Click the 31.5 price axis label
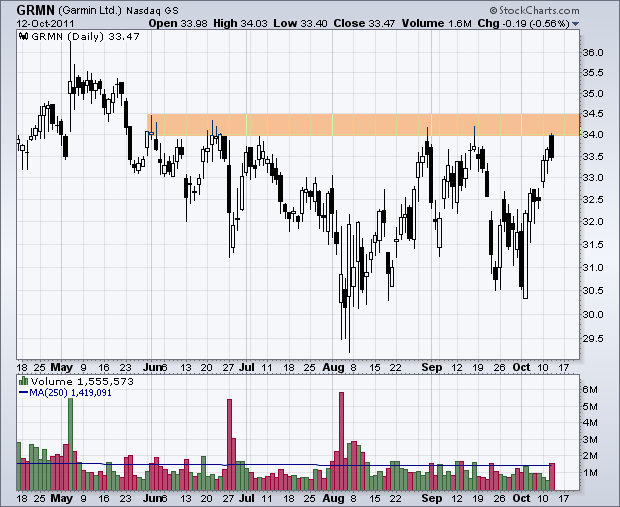 (593, 245)
